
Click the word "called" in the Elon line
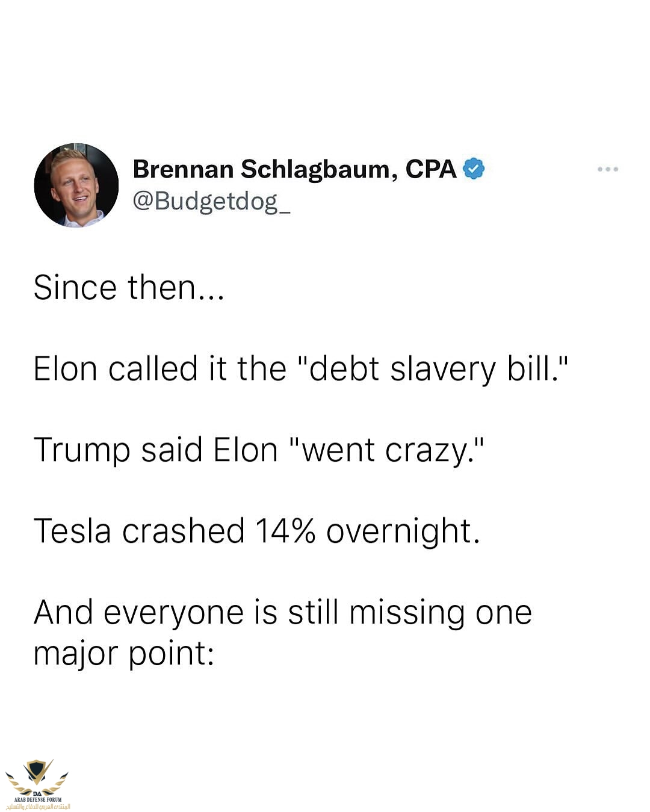(153, 368)
